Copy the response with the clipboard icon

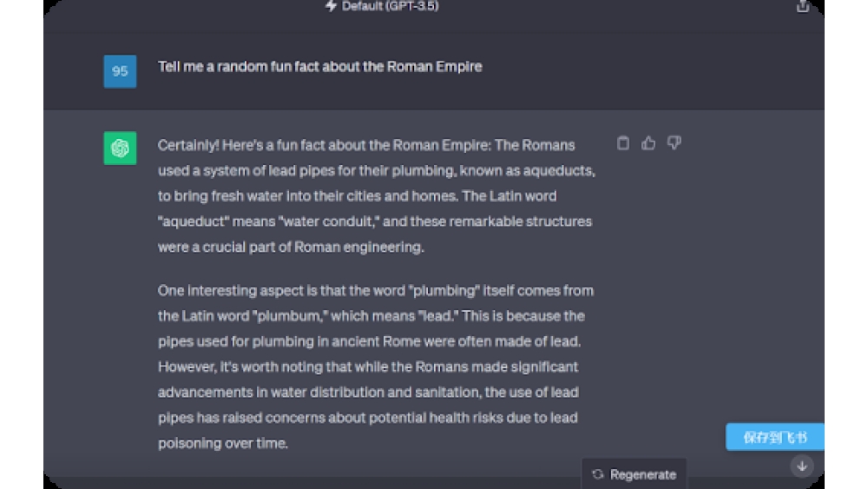coord(622,143)
